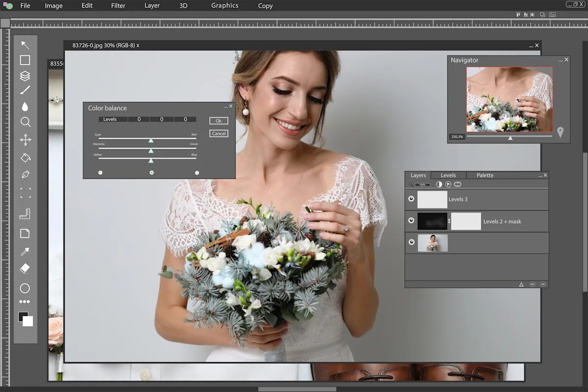Toggle visibility of Levels 2 + mask layer
Viewport: 588px width, 392px height.
(x=411, y=220)
